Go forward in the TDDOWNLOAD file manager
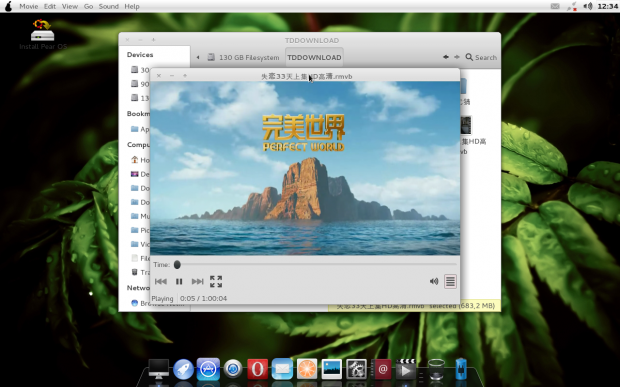620x387 pixels. pyautogui.click(x=457, y=57)
